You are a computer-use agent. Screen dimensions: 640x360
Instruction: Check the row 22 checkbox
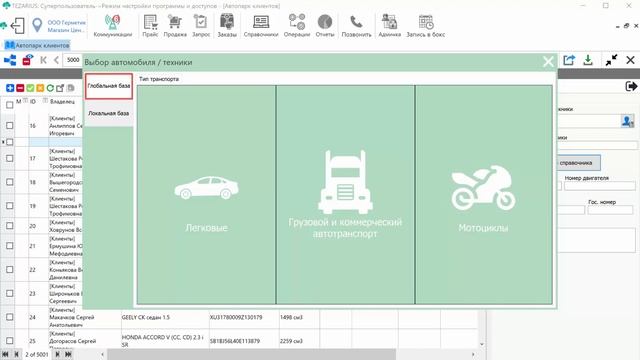9,269
